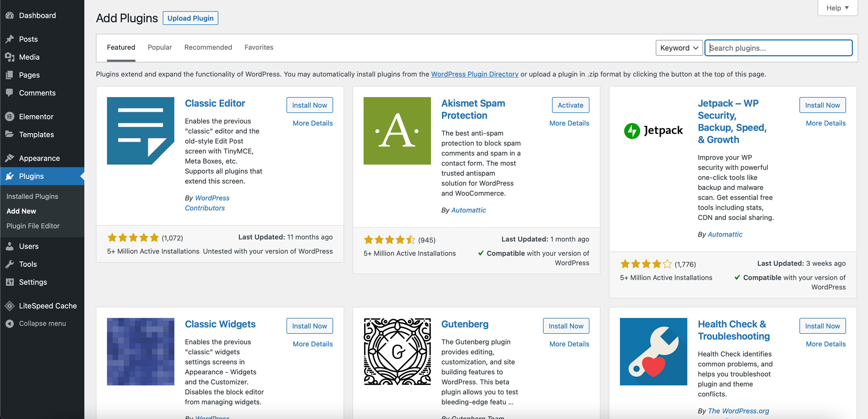868x419 pixels.
Task: Activate the Akismet Spam Protection plugin
Action: (x=570, y=105)
